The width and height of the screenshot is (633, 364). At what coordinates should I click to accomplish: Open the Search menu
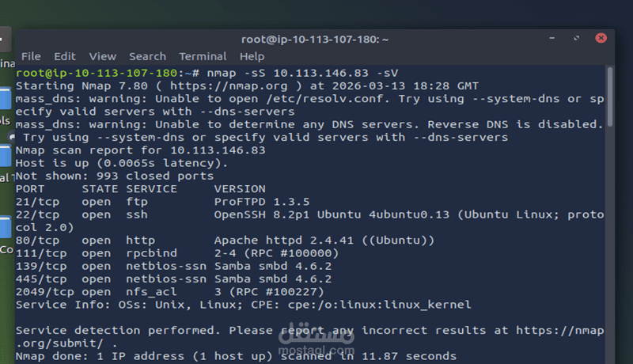147,56
